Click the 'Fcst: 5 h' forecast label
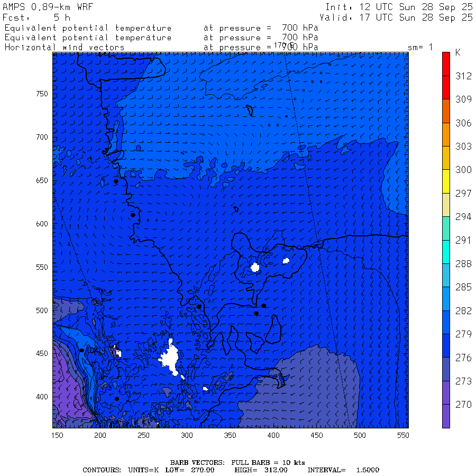 36,17
